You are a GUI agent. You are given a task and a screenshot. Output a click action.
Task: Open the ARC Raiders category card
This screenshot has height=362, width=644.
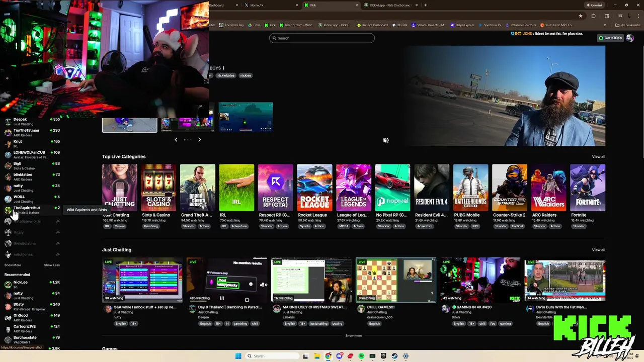coord(548,188)
